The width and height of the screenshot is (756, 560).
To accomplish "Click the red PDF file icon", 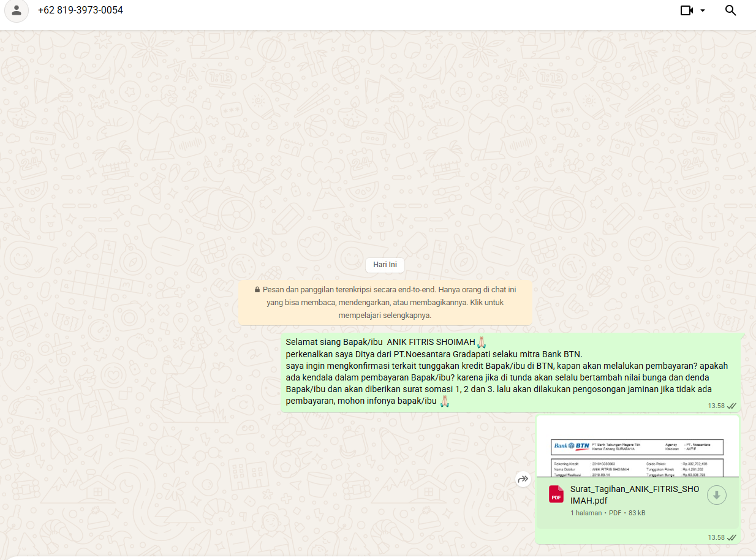I will coord(556,494).
